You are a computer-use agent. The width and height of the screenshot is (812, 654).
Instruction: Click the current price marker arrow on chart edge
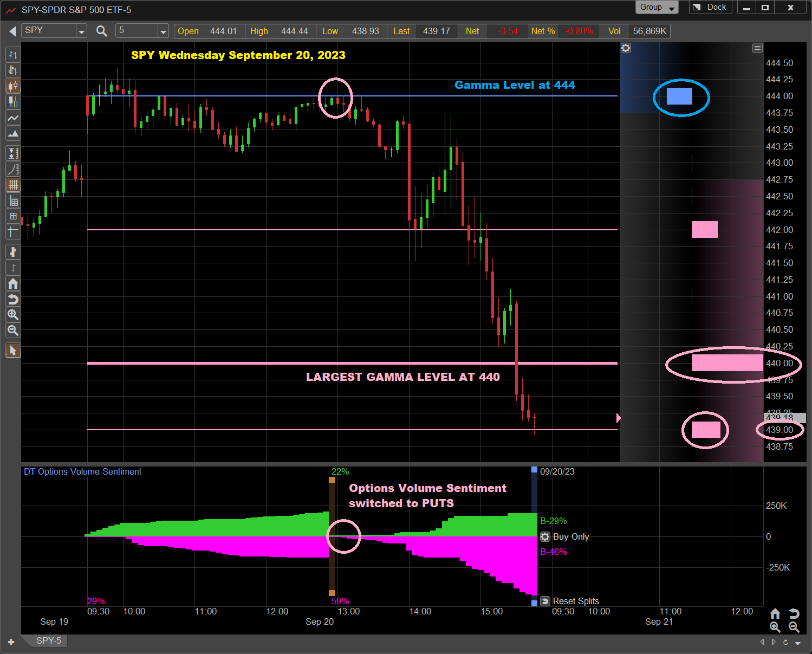(619, 418)
